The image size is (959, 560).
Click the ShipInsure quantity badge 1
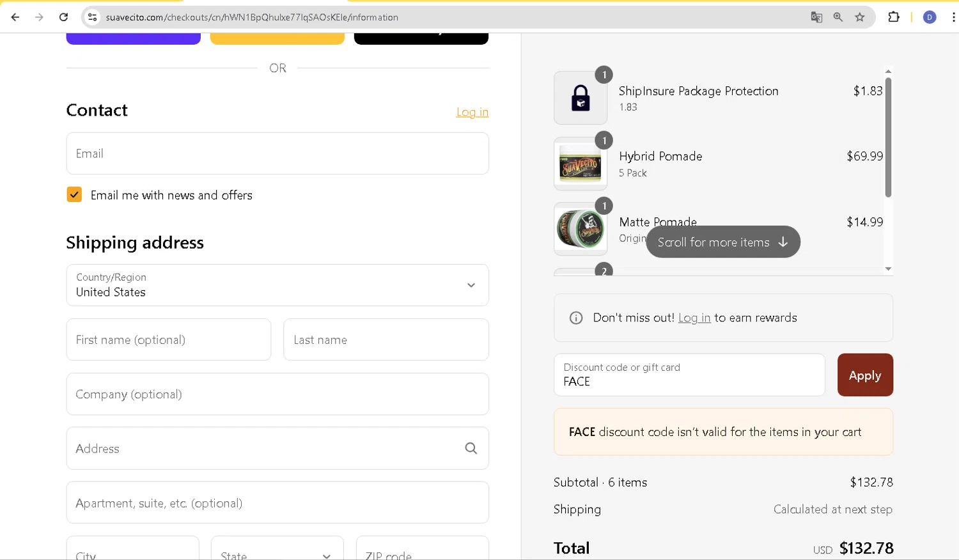click(604, 75)
